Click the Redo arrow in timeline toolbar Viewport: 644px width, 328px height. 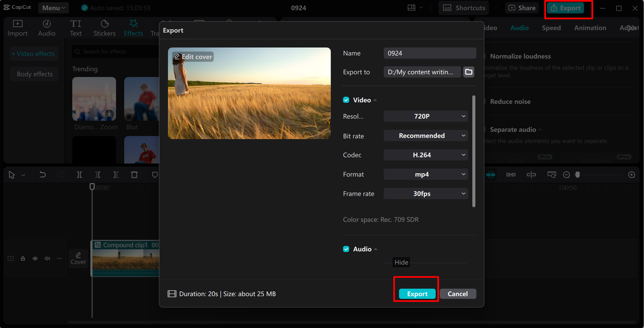61,175
